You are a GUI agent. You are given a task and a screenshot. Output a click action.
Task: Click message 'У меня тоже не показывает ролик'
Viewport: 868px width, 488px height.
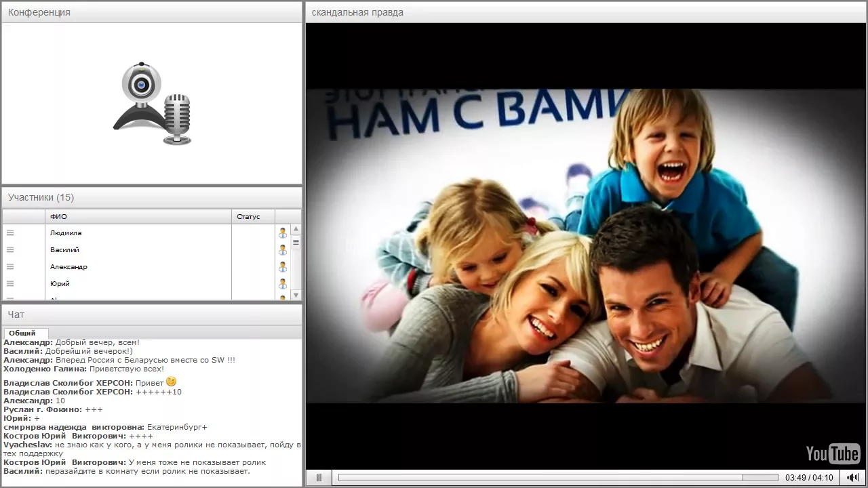[x=197, y=462]
